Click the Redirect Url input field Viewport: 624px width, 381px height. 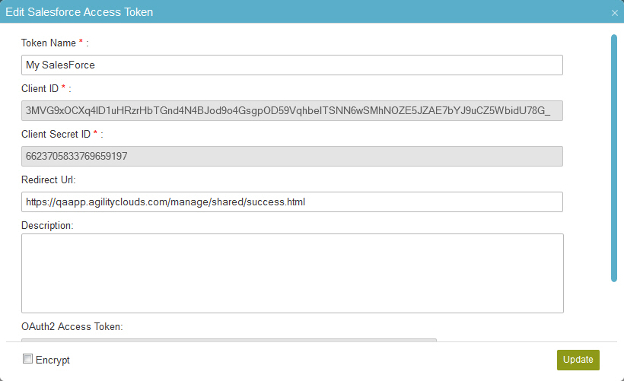click(292, 202)
